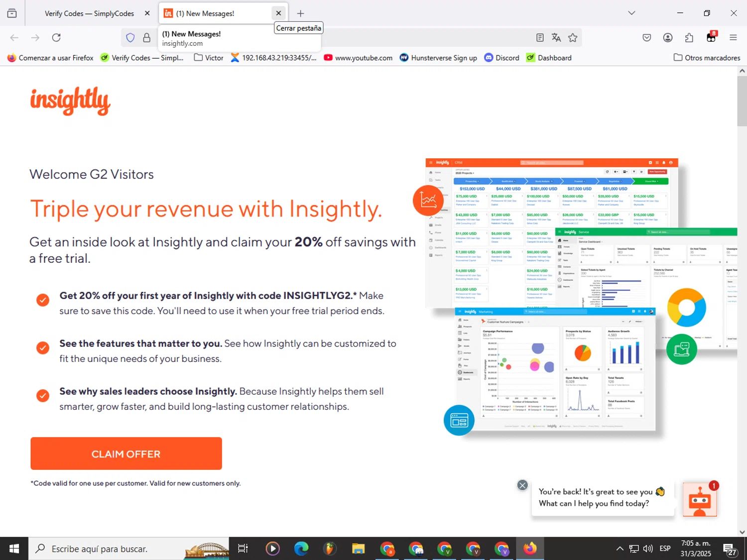This screenshot has height=560, width=747.
Task: Switch to the Verify Codes — SimplyCodes tab
Action: tap(89, 13)
